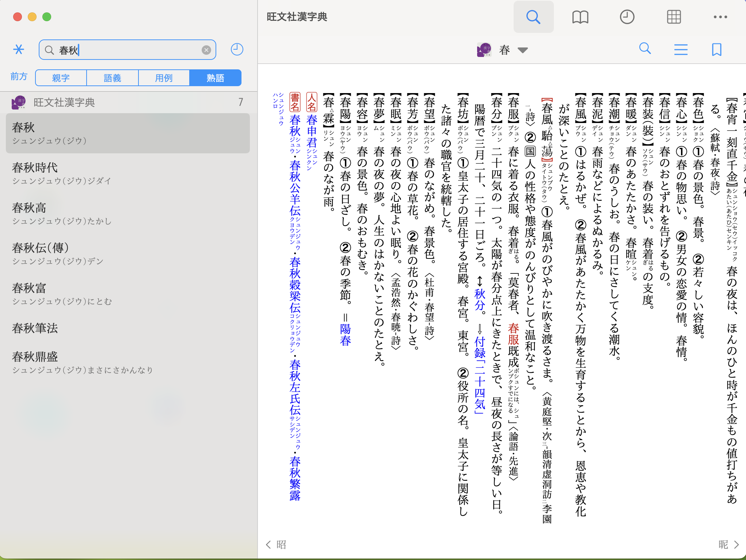Select the 春秋伝(傳) result

(128, 254)
